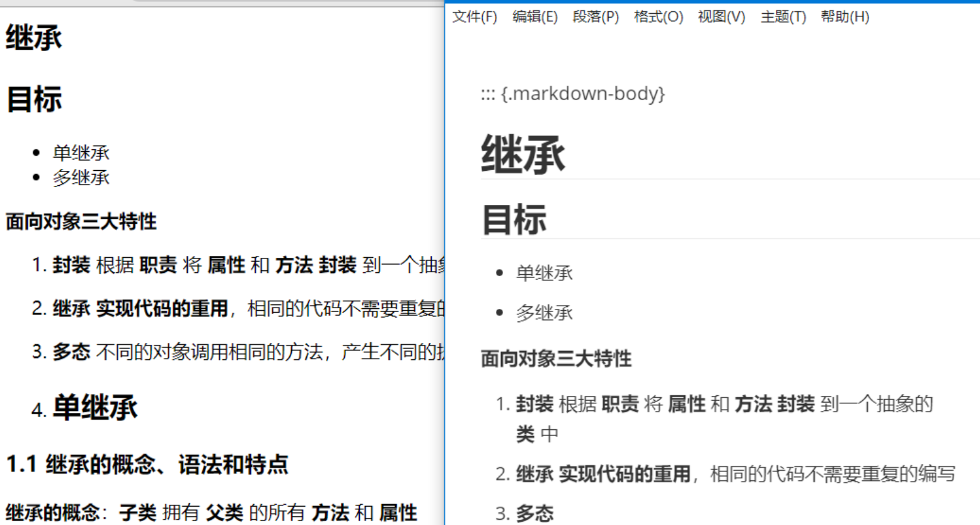
Task: Place cursor on the {.markdown-body} line
Action: point(570,93)
